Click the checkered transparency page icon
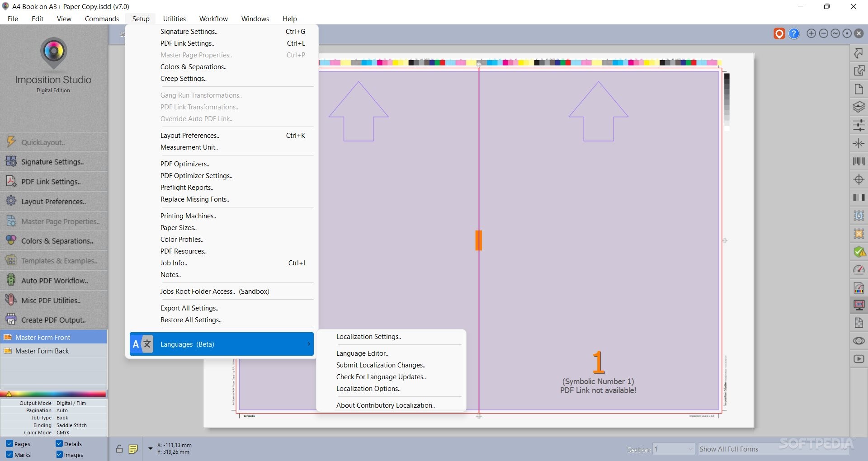 point(859,323)
